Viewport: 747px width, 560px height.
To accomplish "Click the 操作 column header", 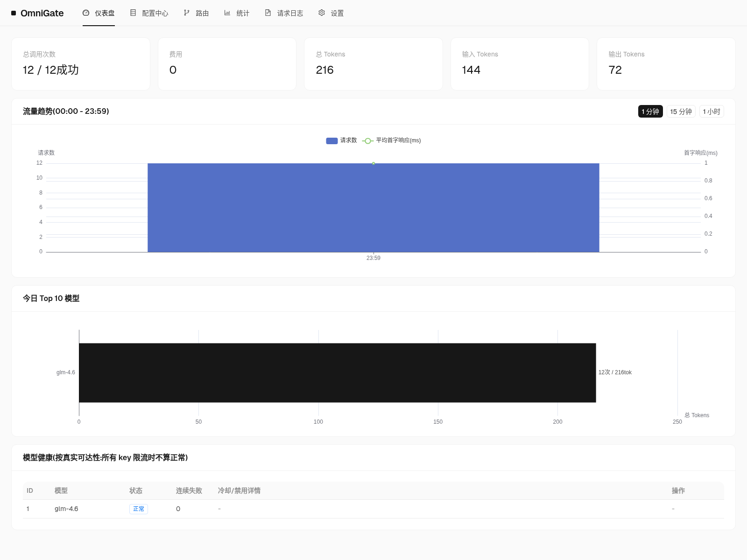I will (x=678, y=491).
